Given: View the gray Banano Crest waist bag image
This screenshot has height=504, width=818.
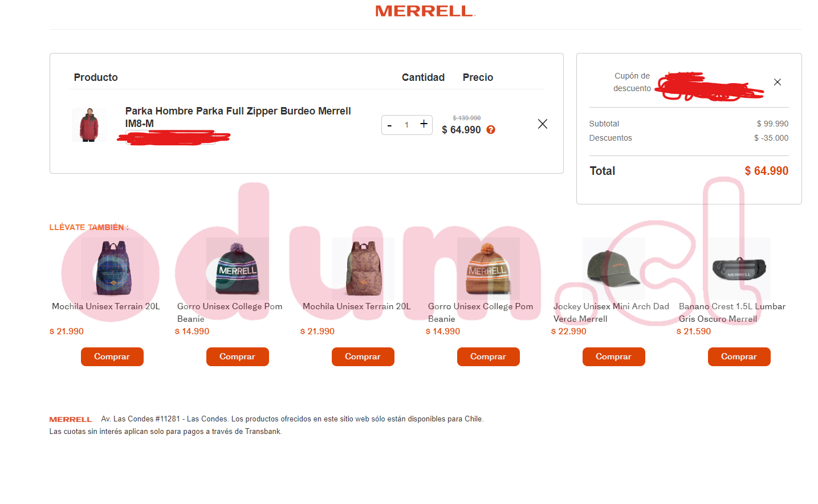Looking at the screenshot, I should point(739,269).
